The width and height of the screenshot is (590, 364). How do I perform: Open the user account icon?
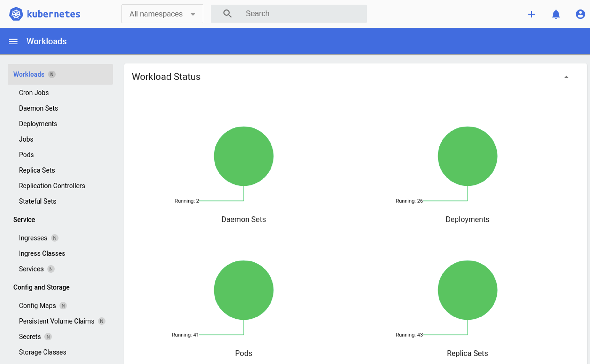[580, 14]
